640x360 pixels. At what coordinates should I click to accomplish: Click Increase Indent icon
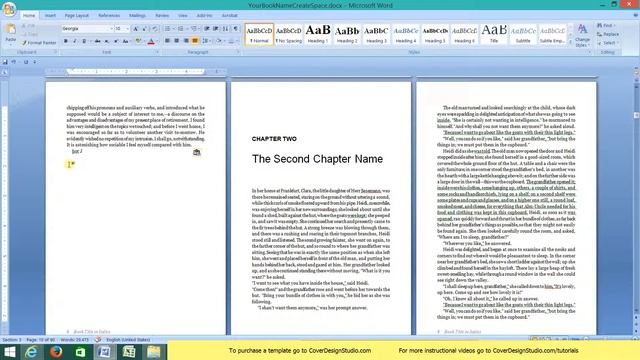(216, 29)
